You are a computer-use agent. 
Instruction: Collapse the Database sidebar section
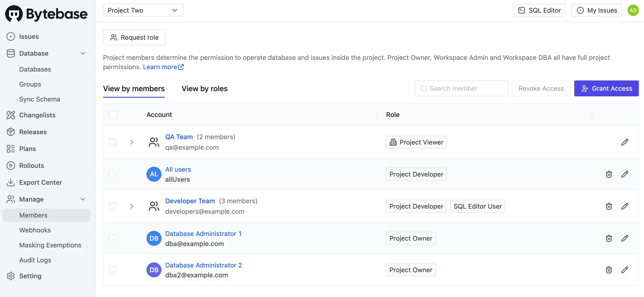(83, 53)
